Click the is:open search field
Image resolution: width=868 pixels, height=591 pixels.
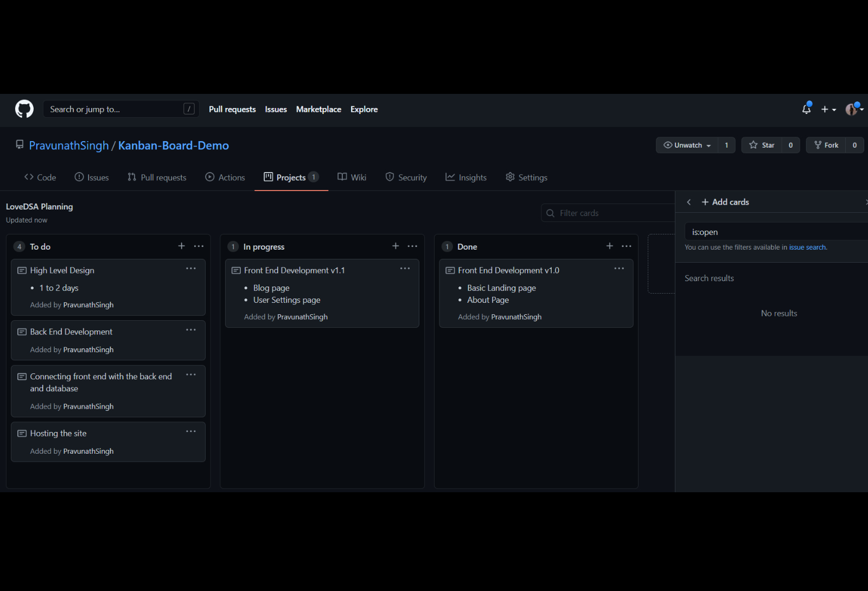coord(776,232)
